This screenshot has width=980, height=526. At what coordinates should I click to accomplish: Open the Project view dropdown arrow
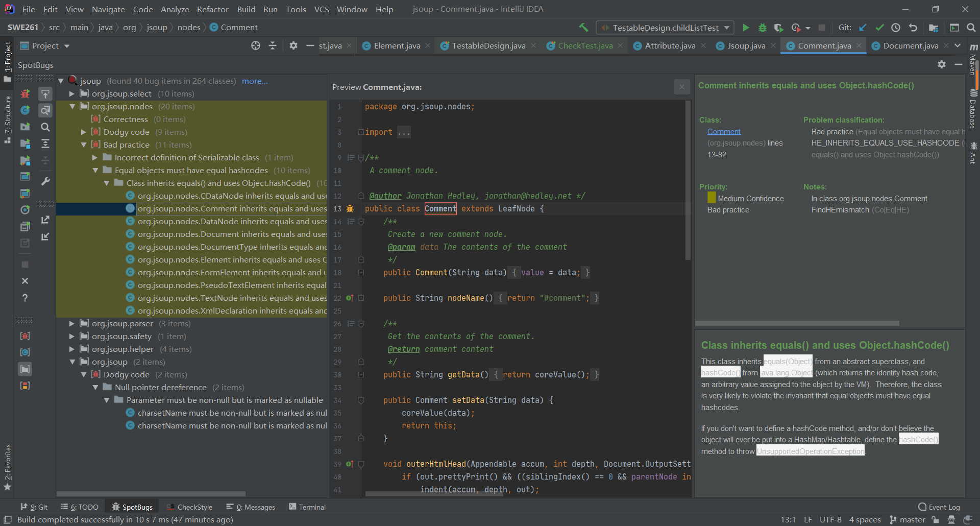(67, 46)
